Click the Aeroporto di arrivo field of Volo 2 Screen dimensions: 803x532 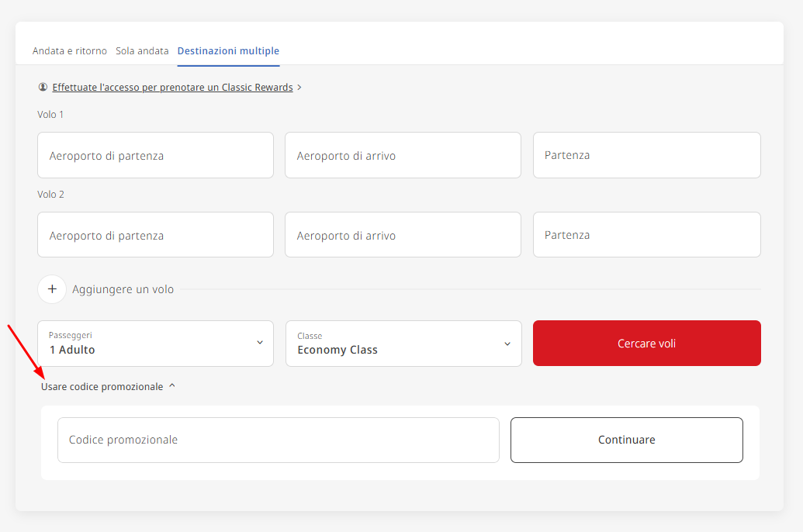[x=403, y=234]
